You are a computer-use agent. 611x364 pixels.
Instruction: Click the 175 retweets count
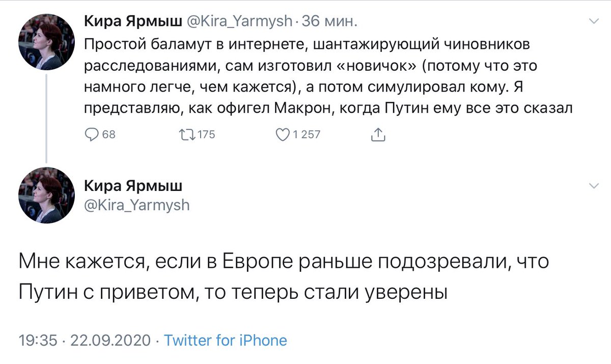click(x=206, y=134)
